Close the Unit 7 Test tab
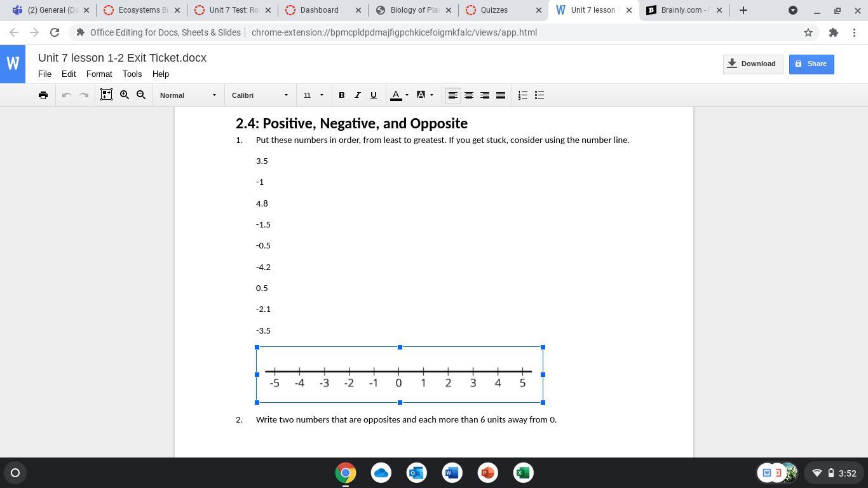 point(268,10)
